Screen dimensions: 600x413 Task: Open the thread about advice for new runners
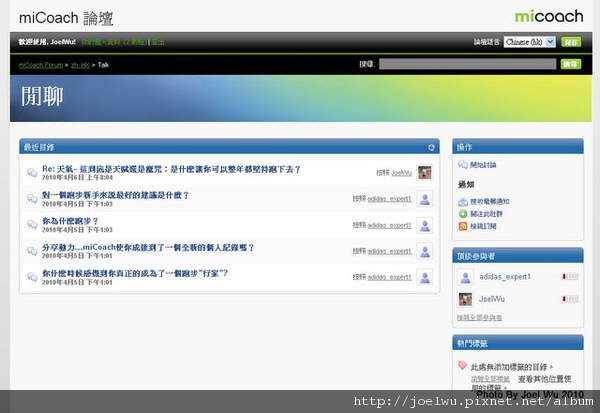(115, 195)
